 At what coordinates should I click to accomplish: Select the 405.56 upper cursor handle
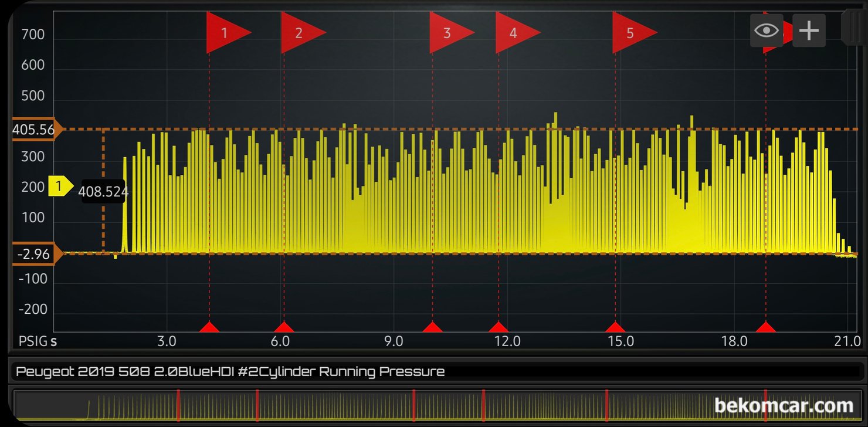(x=35, y=130)
